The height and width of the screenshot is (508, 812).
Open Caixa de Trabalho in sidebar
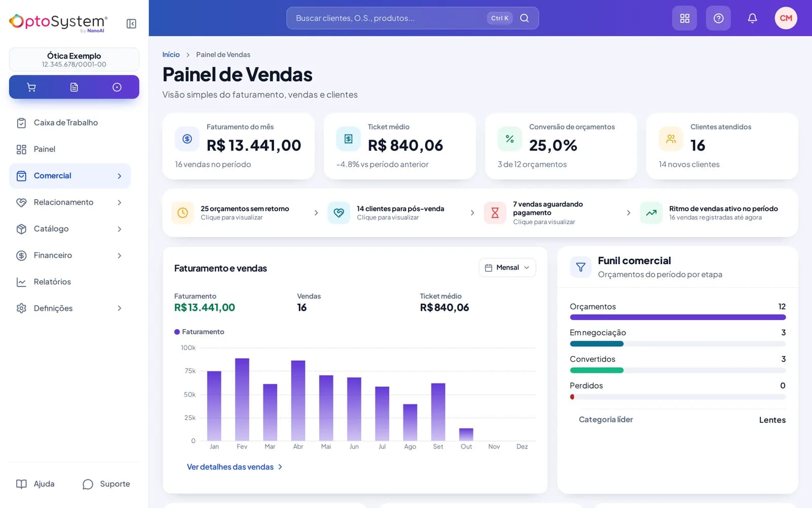point(70,122)
